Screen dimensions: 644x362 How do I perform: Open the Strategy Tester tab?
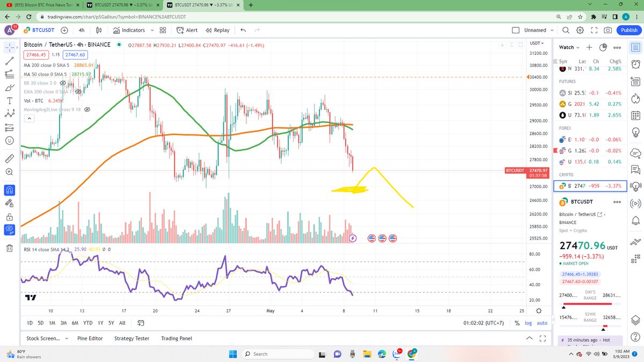click(x=131, y=339)
